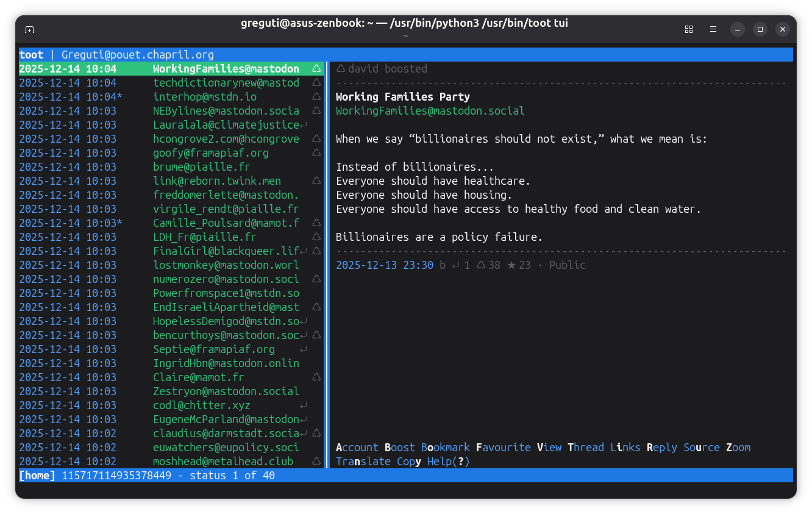
Task: Toggle Zoom on the status
Action: pos(738,448)
